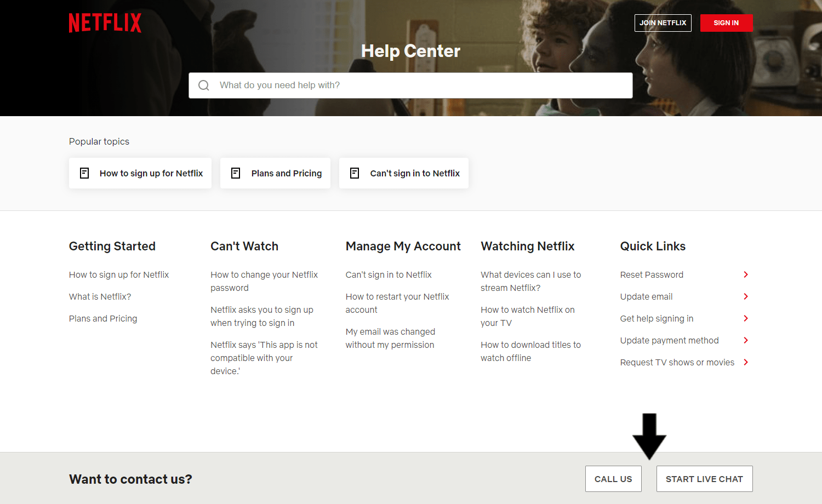This screenshot has width=822, height=504.
Task: Click chevron next to Update email
Action: [x=746, y=296]
